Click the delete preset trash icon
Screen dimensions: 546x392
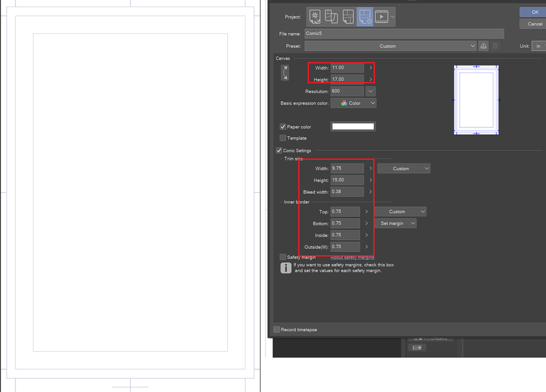click(x=495, y=46)
